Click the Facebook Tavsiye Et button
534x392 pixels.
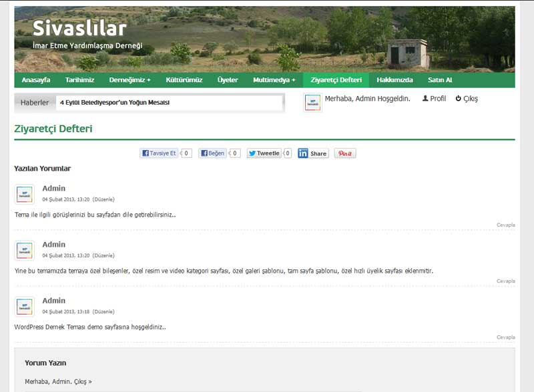[159, 153]
